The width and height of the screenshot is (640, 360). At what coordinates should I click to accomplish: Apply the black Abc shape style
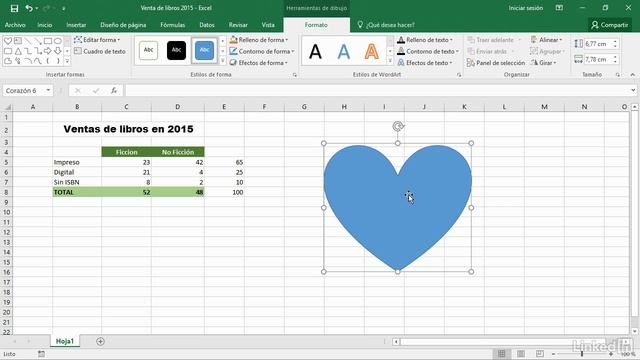point(176,50)
